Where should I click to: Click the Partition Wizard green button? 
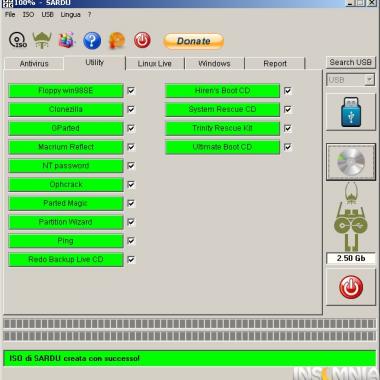click(x=66, y=222)
